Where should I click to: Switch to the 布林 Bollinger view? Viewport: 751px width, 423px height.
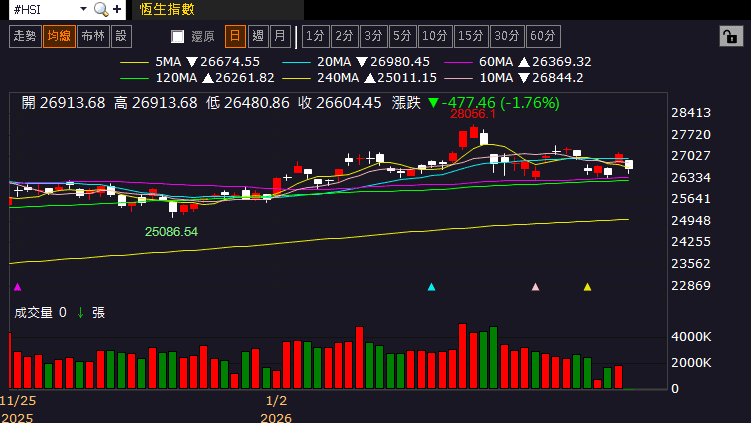pos(93,36)
